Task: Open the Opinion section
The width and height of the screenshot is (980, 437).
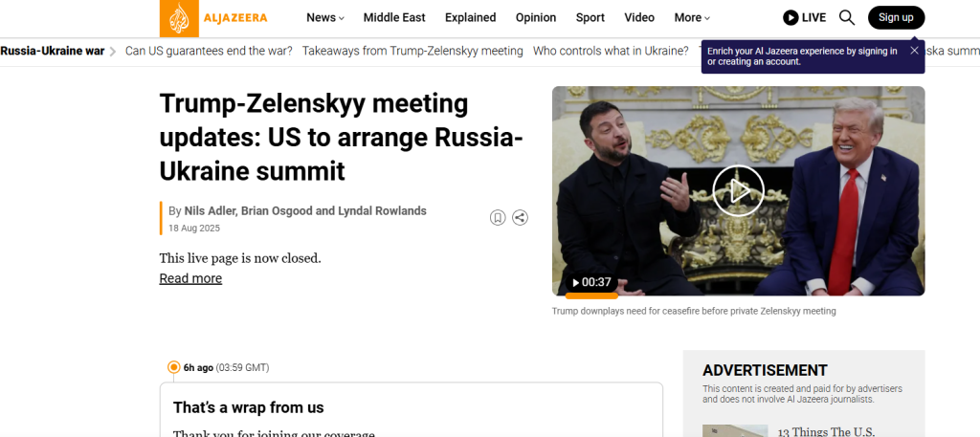Action: point(536,17)
